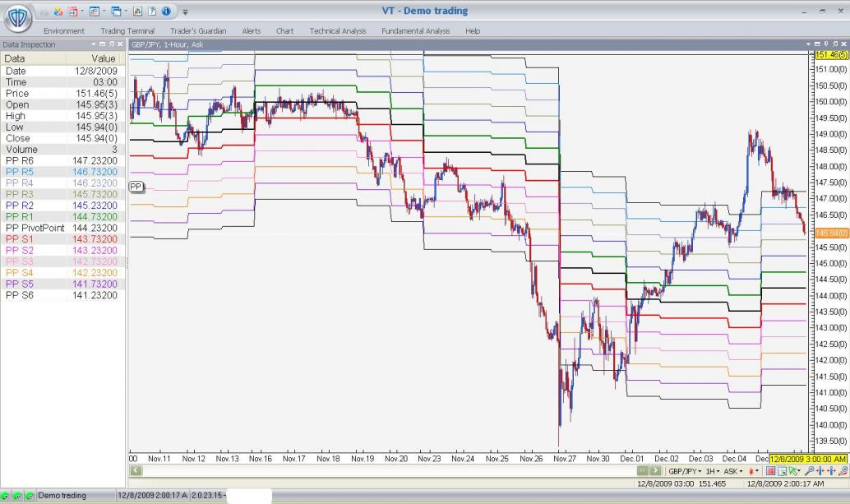
Task: Click the orange 145.94(0) current price label
Action: click(x=831, y=233)
